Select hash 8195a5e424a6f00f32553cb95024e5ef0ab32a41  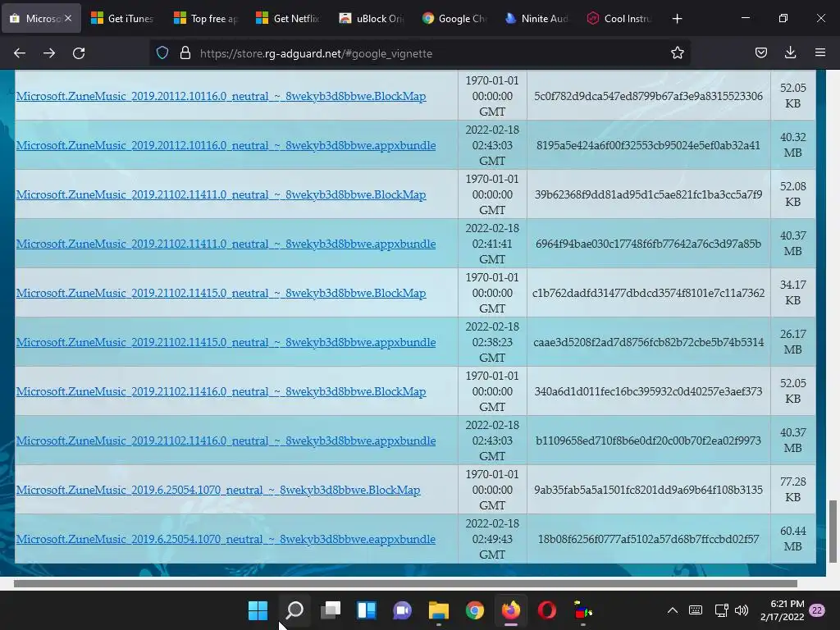tap(648, 146)
